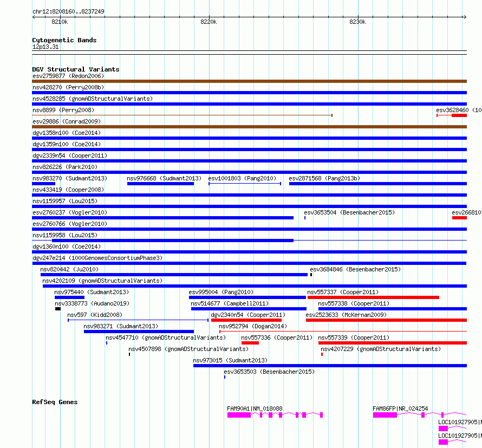The width and height of the screenshot is (482, 448).
Task: Open nsv4528285 (gnomADStructuralVariants) variant label
Action: pyautogui.click(x=93, y=99)
